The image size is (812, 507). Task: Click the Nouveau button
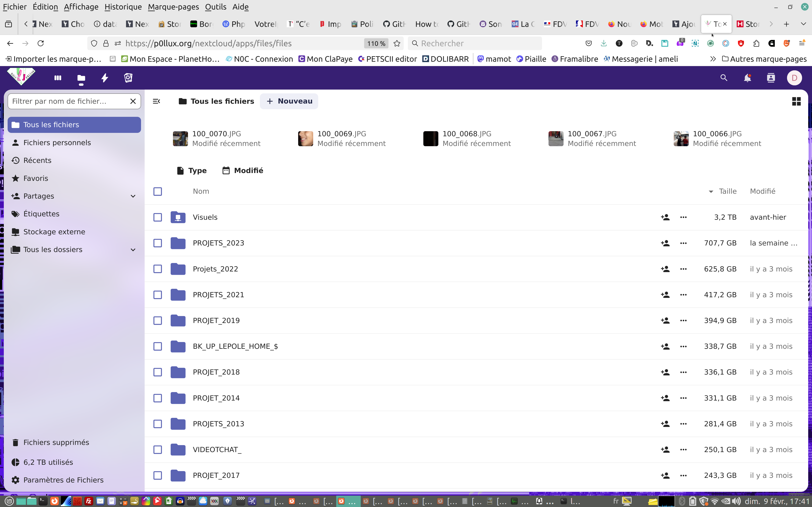(289, 101)
